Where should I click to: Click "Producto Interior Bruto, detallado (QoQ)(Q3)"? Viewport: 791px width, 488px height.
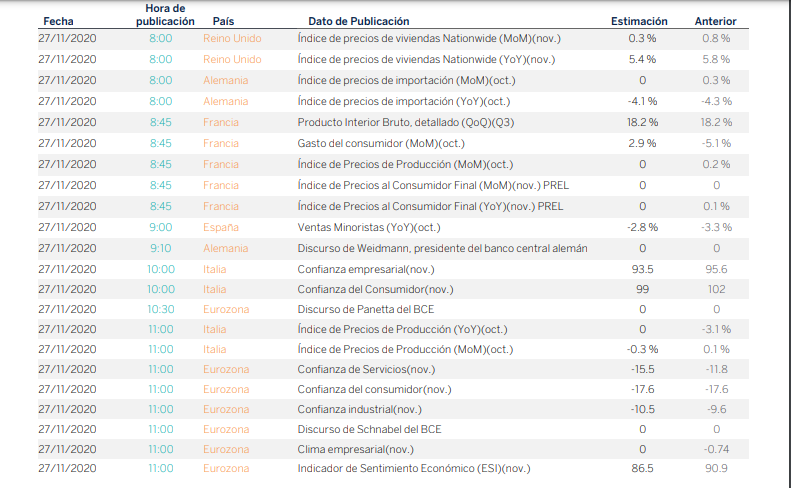(x=406, y=122)
